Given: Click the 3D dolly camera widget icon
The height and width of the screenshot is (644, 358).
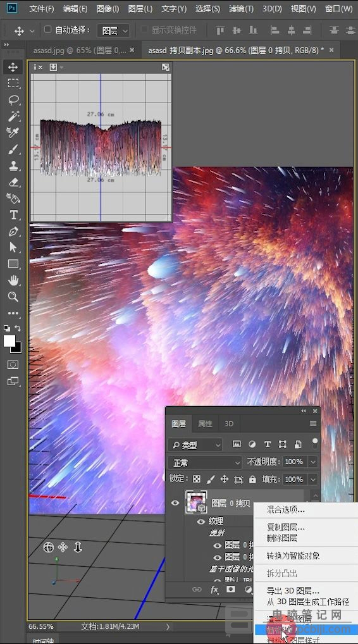Looking at the screenshot, I should pos(78,547).
